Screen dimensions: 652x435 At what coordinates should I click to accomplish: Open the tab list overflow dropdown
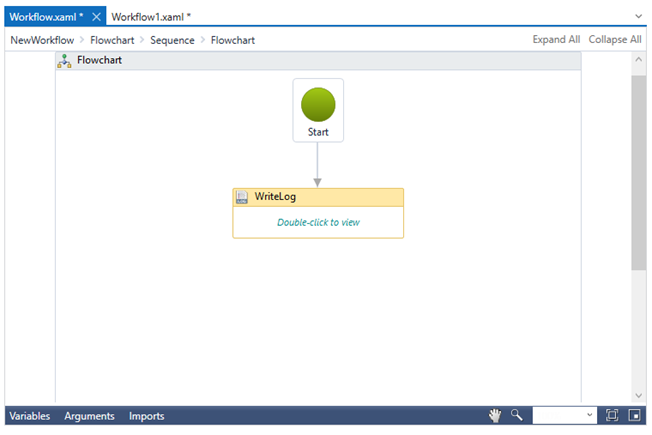pyautogui.click(x=639, y=17)
